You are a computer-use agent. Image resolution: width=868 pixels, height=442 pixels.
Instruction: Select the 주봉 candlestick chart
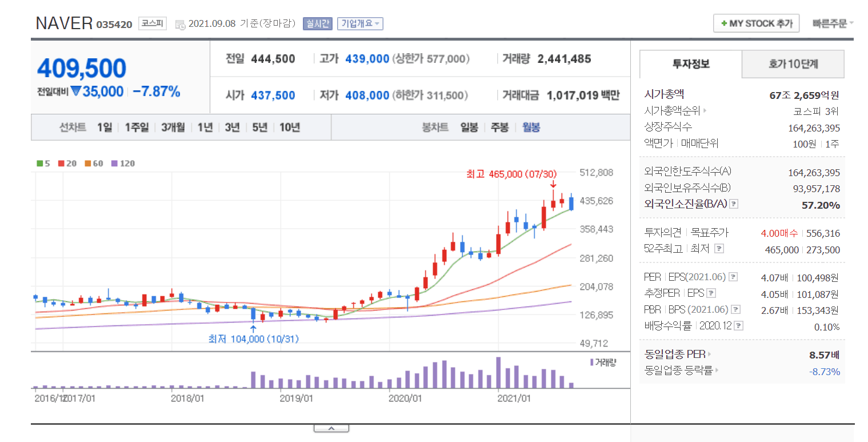click(500, 128)
